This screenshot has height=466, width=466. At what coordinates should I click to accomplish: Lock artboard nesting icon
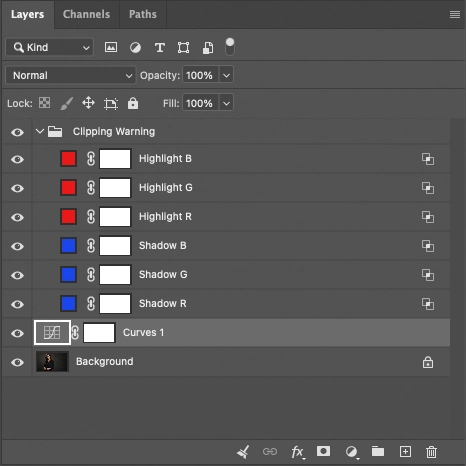tap(111, 103)
